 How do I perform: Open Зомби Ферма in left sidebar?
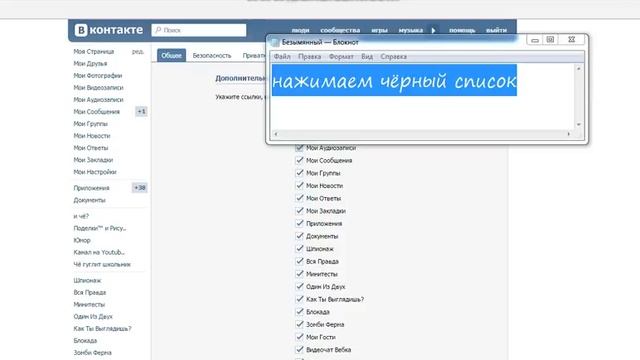[92, 353]
